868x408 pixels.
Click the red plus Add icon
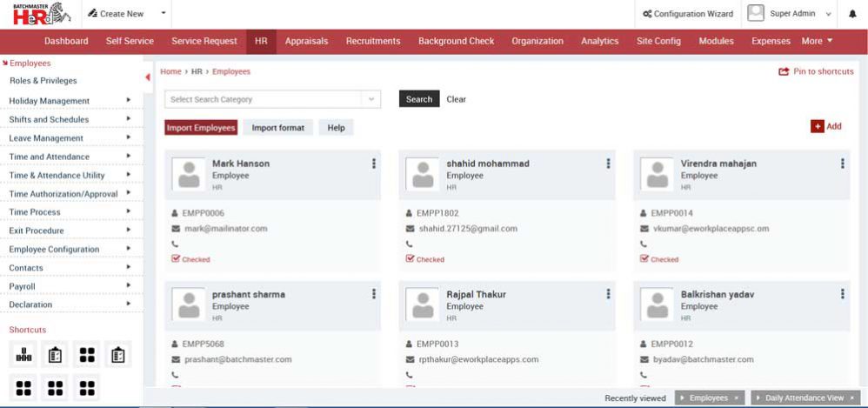click(817, 126)
